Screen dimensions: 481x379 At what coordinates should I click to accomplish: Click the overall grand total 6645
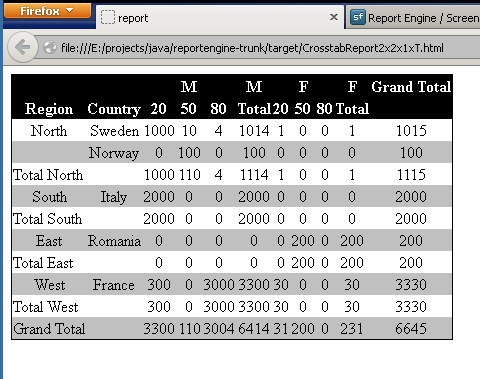tap(411, 329)
